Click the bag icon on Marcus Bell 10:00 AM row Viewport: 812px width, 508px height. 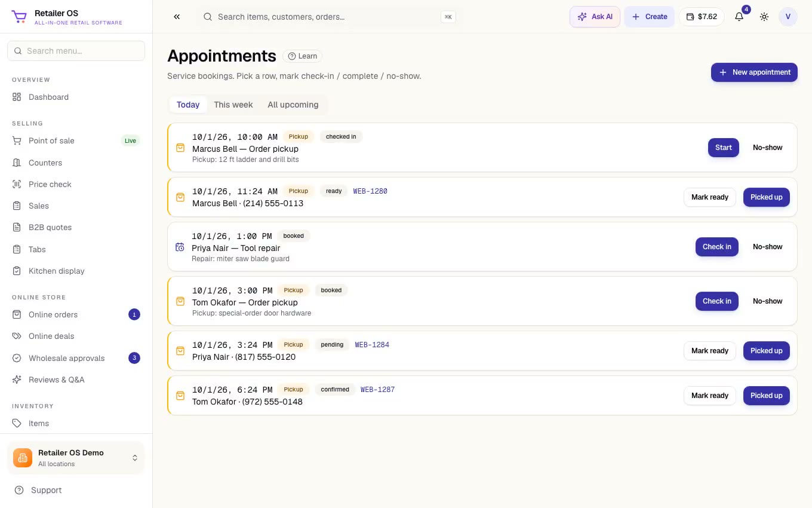pyautogui.click(x=180, y=148)
